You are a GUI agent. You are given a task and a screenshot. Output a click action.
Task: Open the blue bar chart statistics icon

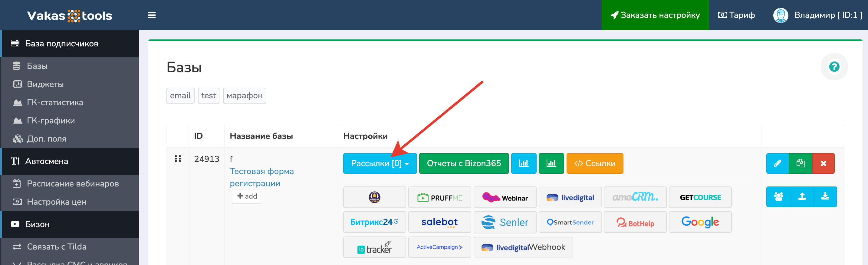[523, 163]
